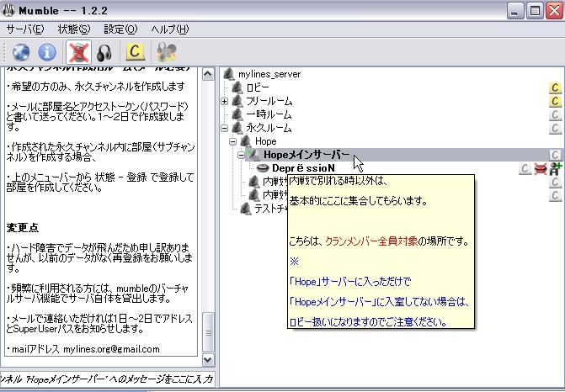The height and width of the screenshot is (392, 565).
Task: Open the 状態(S) menu
Action: tap(74, 29)
